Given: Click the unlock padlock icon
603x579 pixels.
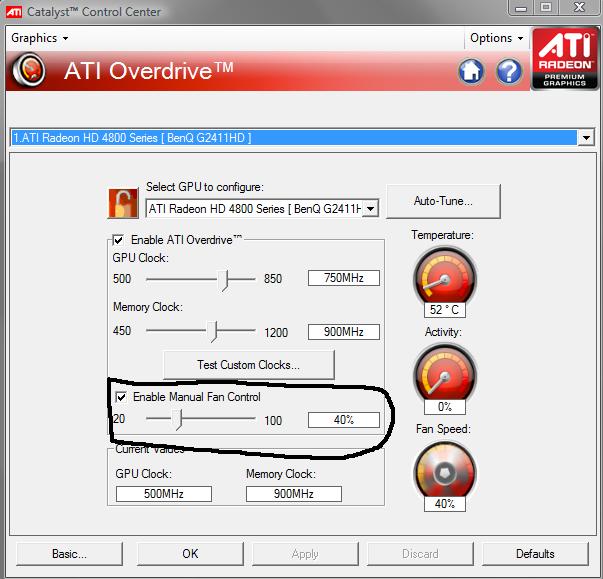Looking at the screenshot, I should tap(123, 203).
